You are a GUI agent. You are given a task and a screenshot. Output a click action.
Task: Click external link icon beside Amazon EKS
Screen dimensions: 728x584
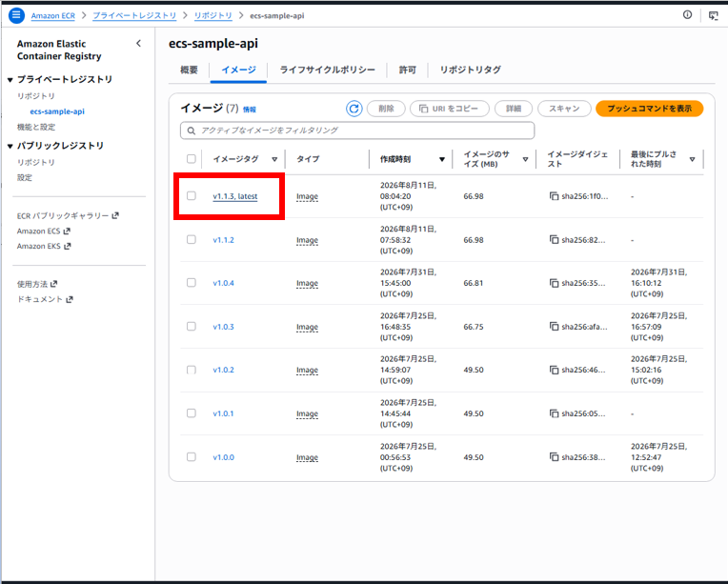[x=68, y=246]
